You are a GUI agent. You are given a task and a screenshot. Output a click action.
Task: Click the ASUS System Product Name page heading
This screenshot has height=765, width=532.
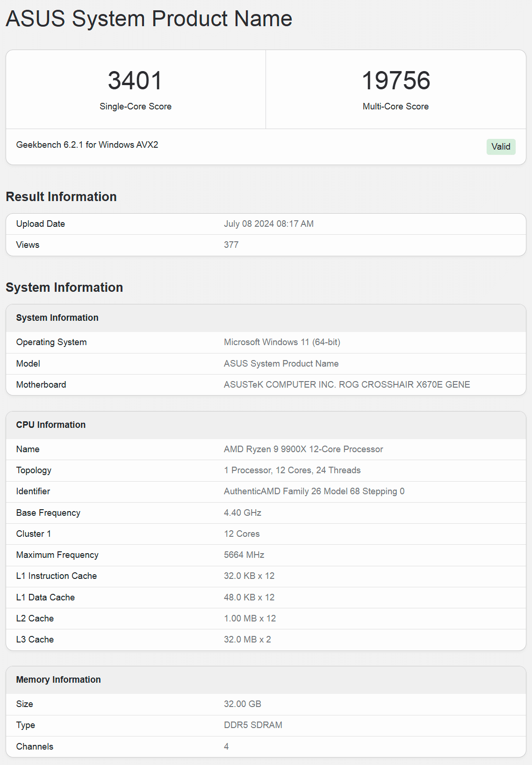149,19
